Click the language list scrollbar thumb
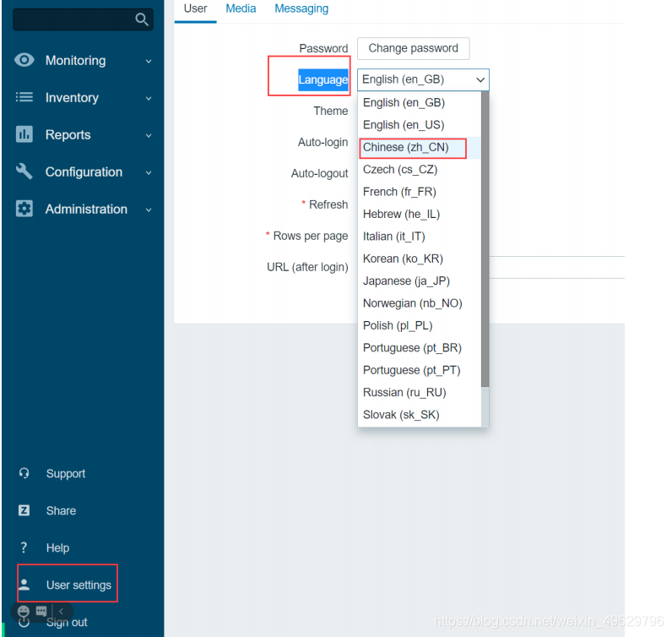This screenshot has height=637, width=672. (x=485, y=239)
